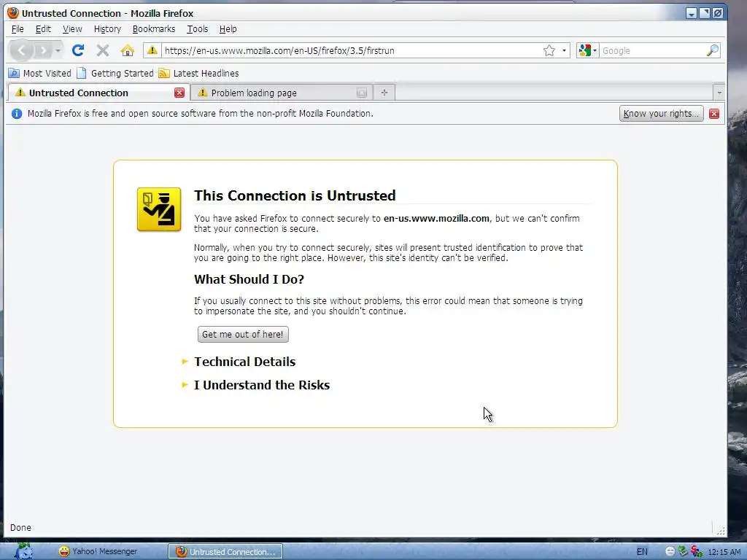Go to the Home page

tap(127, 50)
